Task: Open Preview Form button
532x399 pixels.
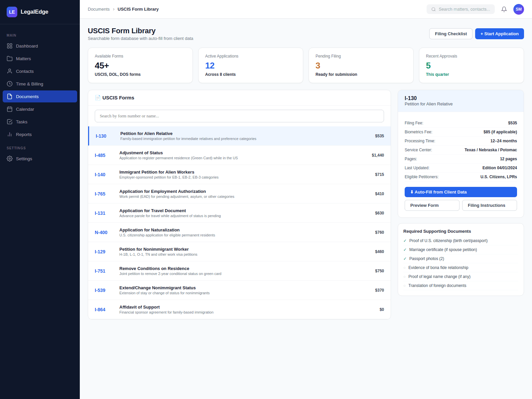Action: (432, 205)
